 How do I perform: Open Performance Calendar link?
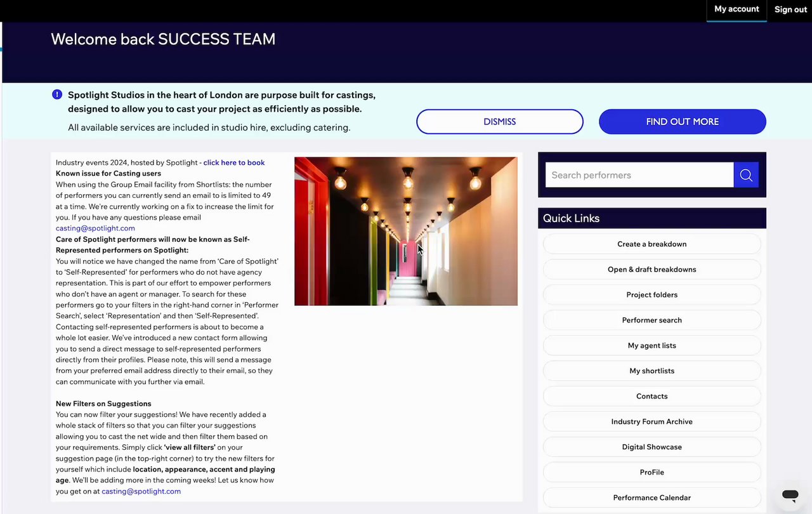point(652,498)
